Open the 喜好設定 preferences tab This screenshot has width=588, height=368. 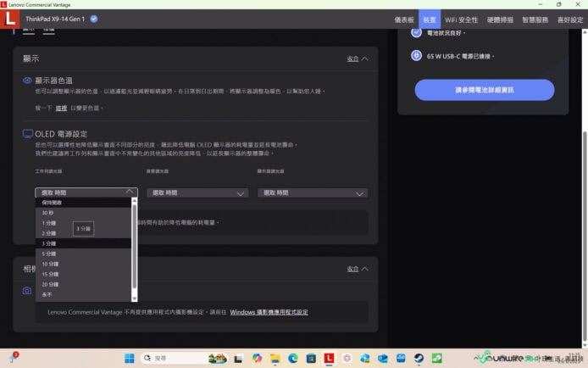(x=570, y=20)
